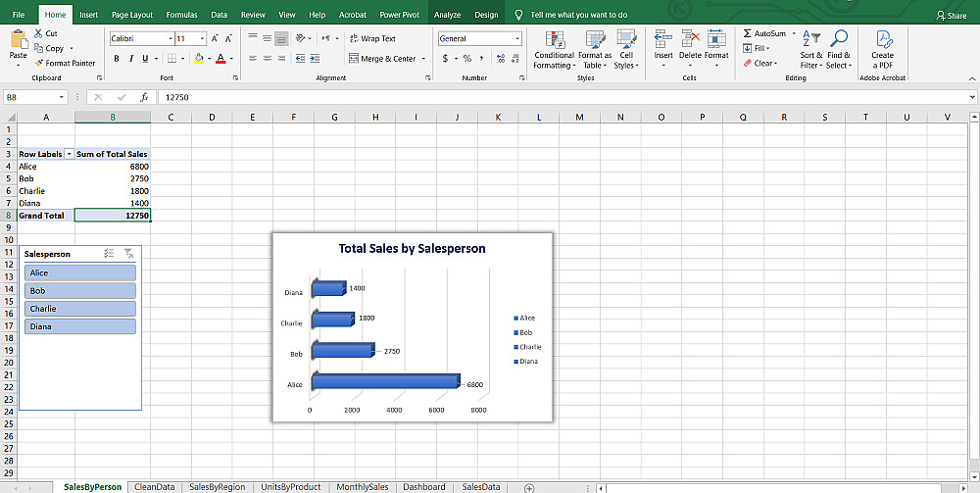Switch to the Page Layout ribbon tab
Screen dimensions: 980x493
131,15
